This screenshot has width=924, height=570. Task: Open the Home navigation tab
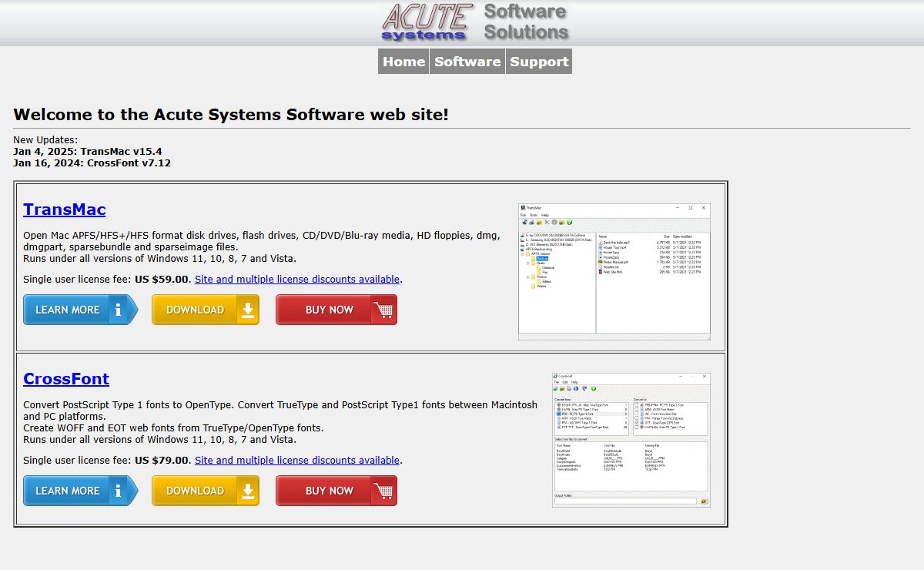pyautogui.click(x=403, y=62)
